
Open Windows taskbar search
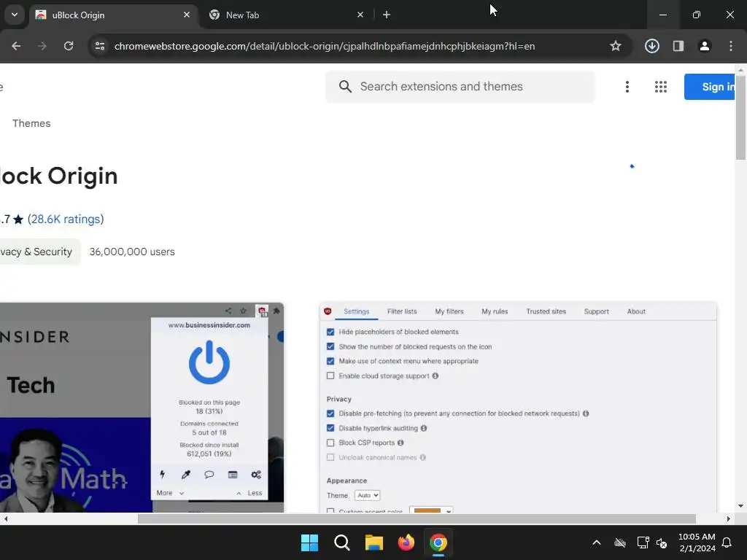click(x=341, y=542)
